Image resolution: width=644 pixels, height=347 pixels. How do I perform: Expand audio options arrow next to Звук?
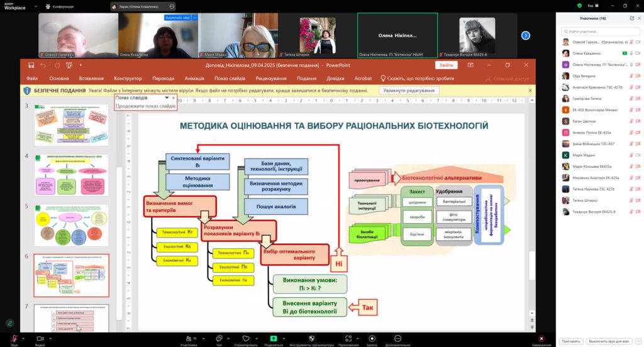coord(23,338)
